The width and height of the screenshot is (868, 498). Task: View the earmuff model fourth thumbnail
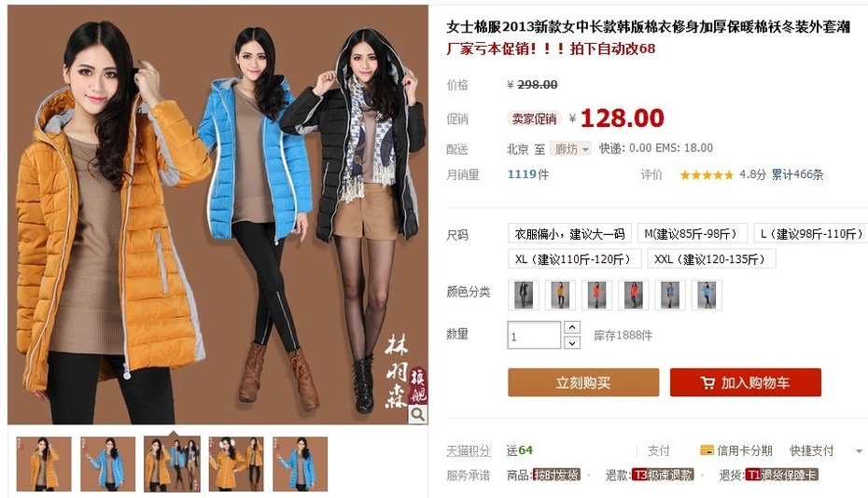tap(236, 463)
